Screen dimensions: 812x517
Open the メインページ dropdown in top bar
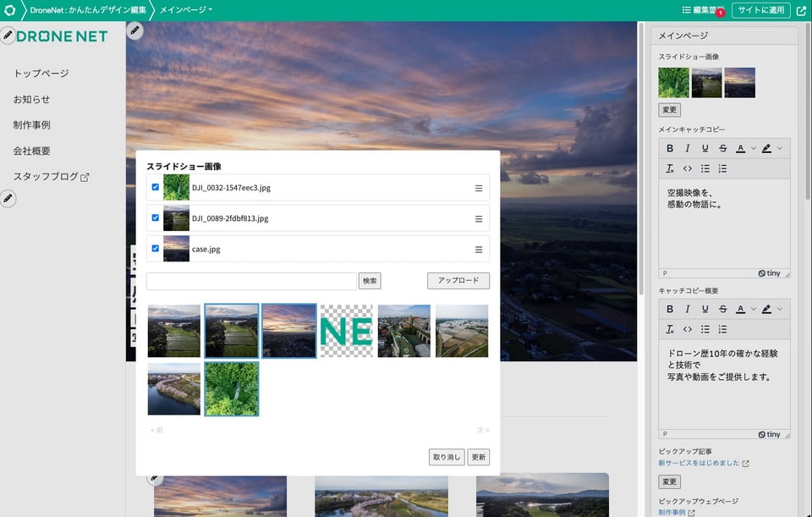pos(185,10)
